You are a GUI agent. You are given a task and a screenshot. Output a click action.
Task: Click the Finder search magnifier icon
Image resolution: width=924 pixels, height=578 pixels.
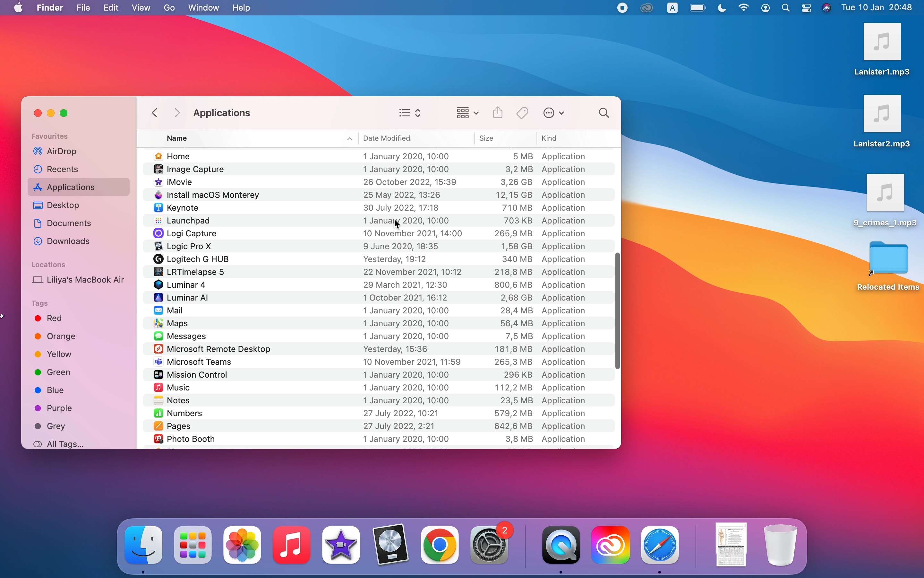pos(604,113)
